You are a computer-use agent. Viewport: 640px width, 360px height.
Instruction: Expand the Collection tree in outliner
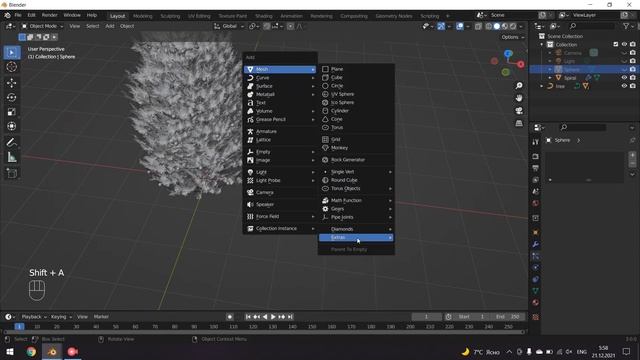(542, 44)
